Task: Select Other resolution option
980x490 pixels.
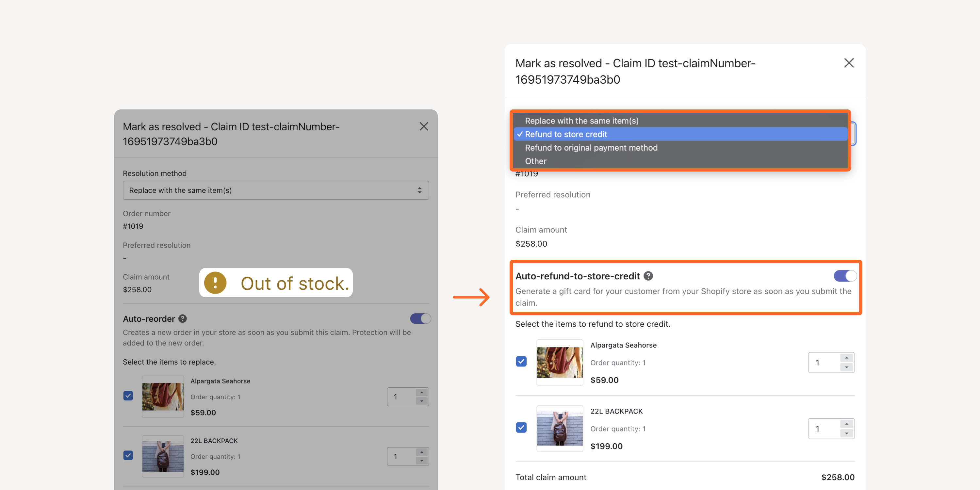Action: click(680, 161)
